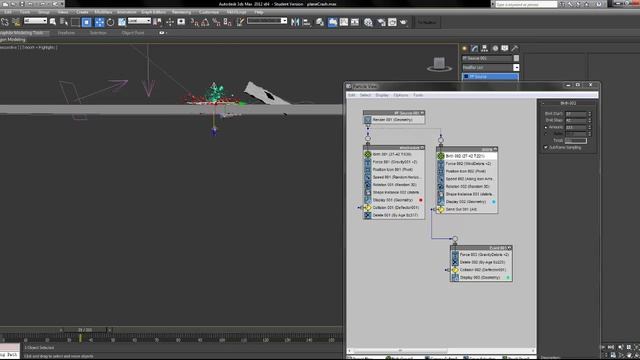Switch to the Utilities command panel
The width and height of the screenshot is (640, 360).
[515, 49]
